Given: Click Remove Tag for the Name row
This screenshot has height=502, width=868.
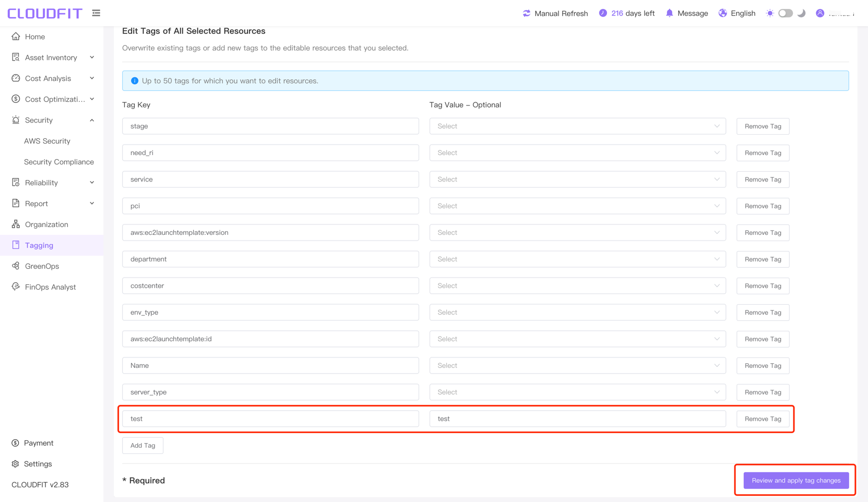Looking at the screenshot, I should [763, 366].
